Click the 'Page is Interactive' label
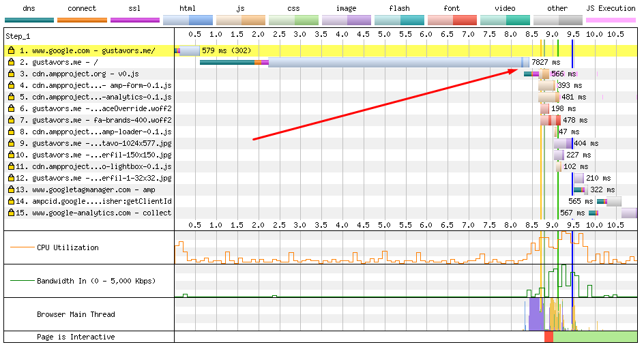644x349 pixels. (76, 337)
